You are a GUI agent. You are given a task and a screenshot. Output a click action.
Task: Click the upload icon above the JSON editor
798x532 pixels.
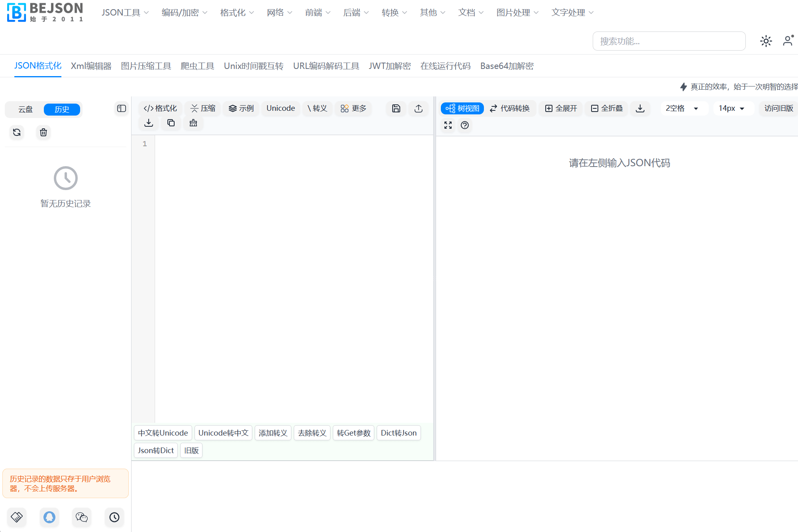pyautogui.click(x=418, y=108)
